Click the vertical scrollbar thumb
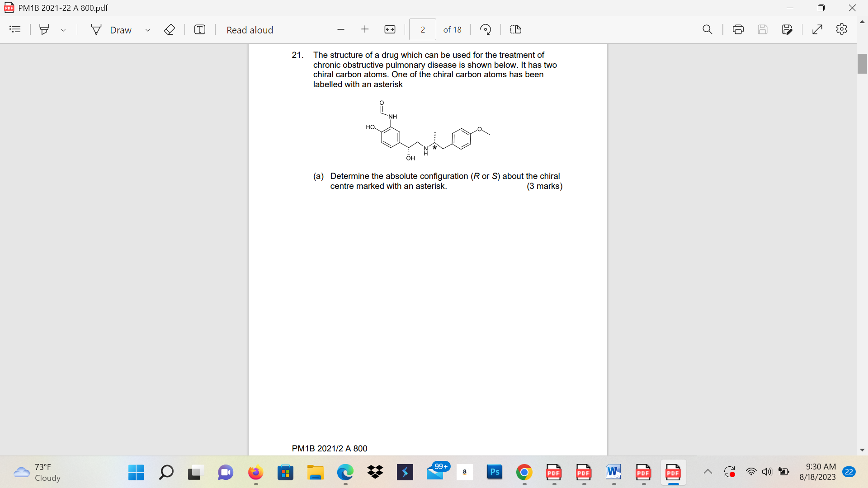The image size is (868, 488). coord(862,63)
